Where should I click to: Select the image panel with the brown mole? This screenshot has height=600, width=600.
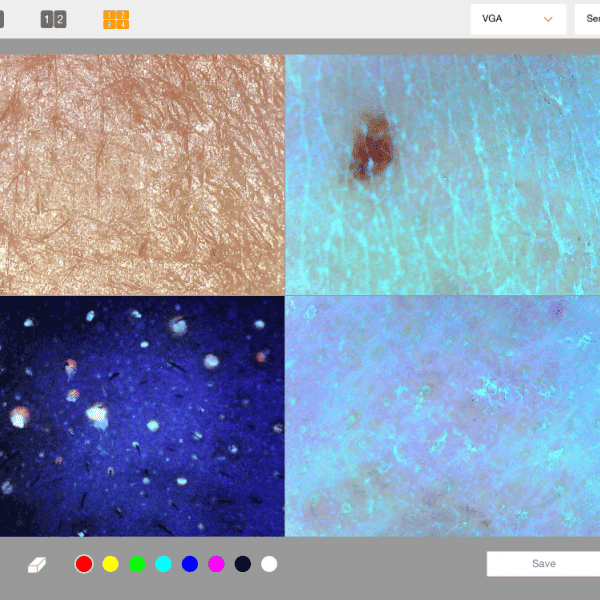coord(443,175)
